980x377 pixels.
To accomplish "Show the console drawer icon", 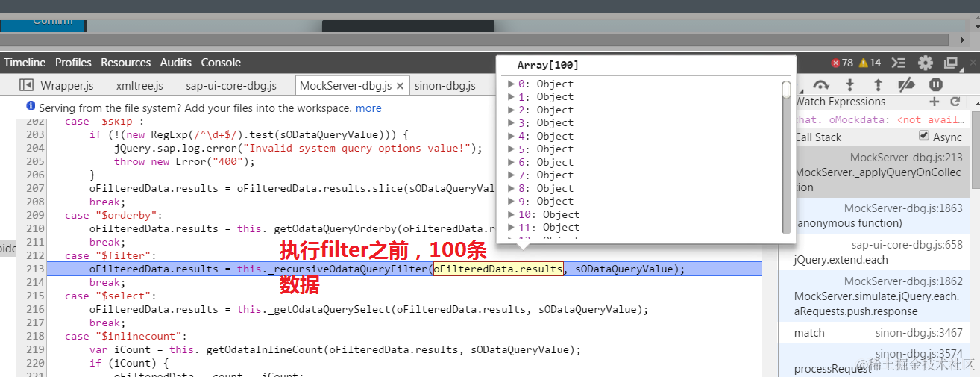I will click(899, 63).
